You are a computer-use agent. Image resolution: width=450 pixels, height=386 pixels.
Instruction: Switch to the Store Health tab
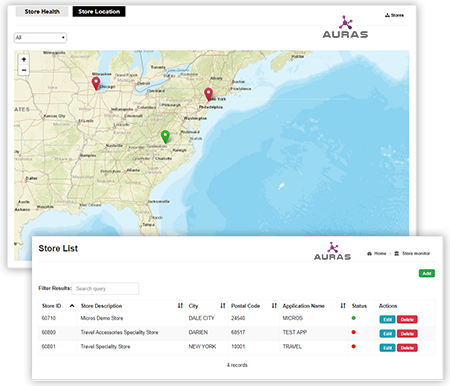point(42,12)
